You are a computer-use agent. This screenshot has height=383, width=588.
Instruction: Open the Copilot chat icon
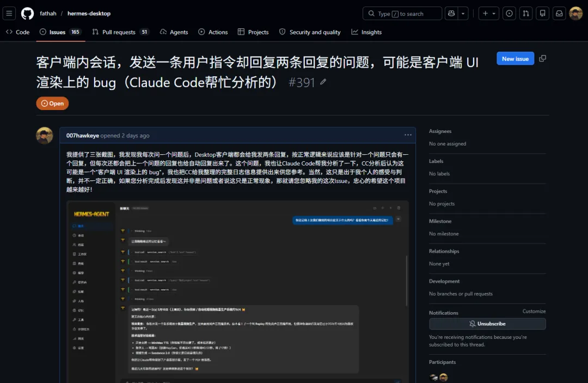(x=451, y=14)
